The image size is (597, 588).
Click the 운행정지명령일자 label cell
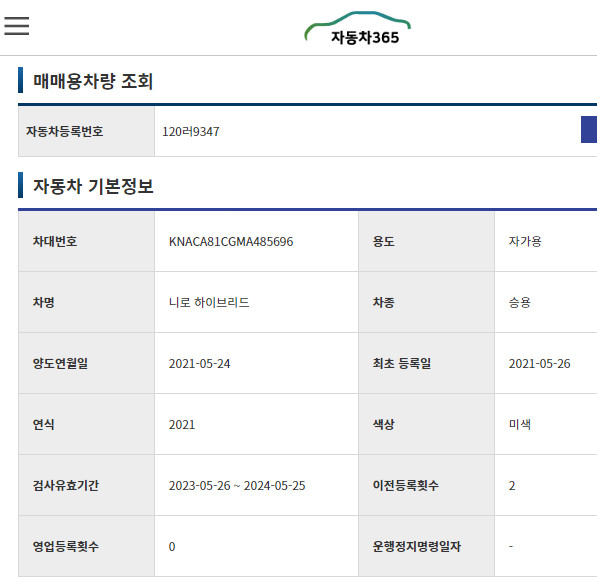(x=426, y=546)
